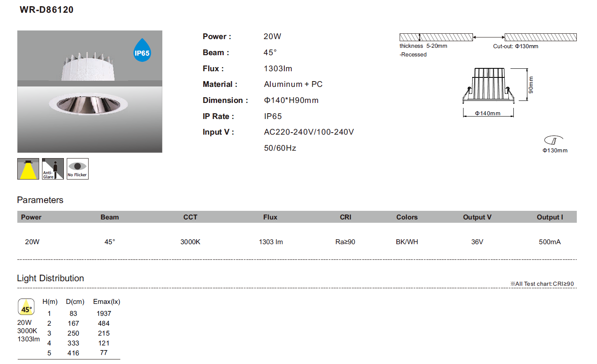The image size is (597, 364).
Task: Click the downlight product photo
Action: pyautogui.click(x=90, y=91)
